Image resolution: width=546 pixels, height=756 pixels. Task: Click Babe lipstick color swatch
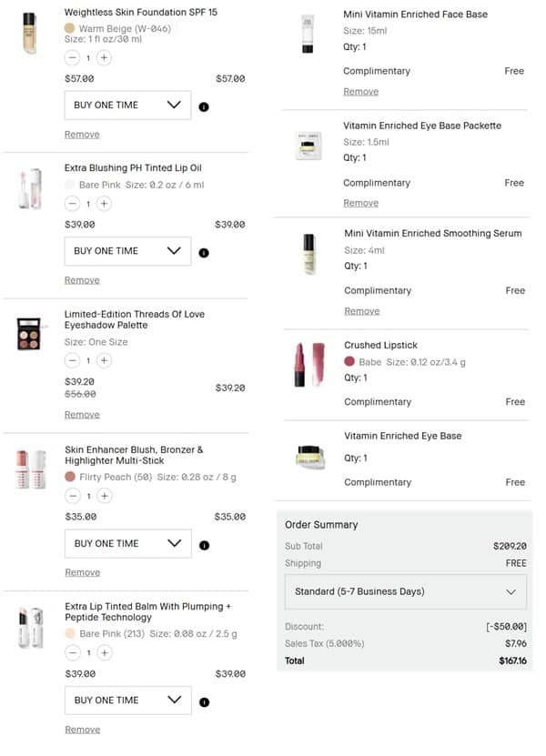coord(349,362)
